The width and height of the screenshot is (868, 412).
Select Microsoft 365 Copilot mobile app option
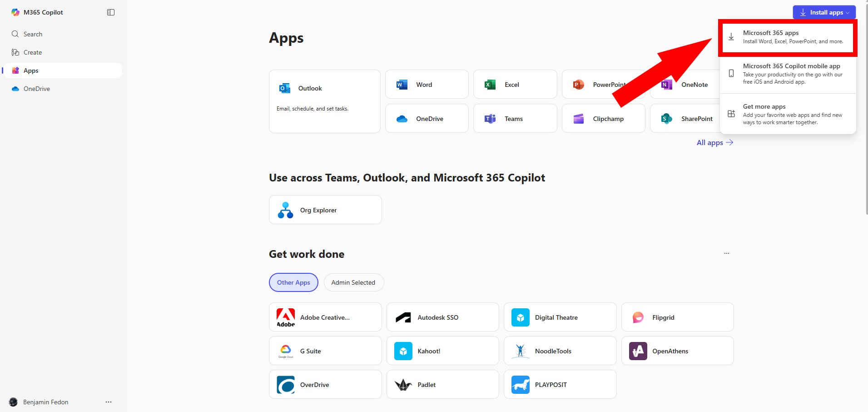click(x=788, y=74)
